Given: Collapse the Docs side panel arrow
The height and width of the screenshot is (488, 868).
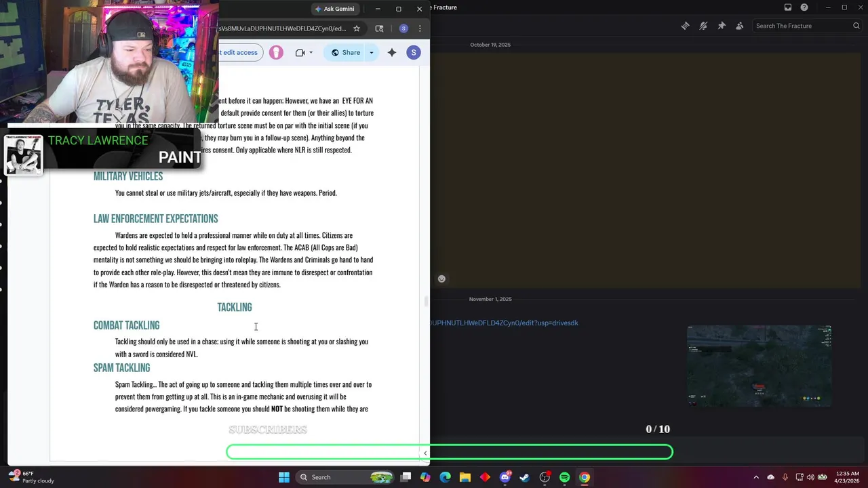Looking at the screenshot, I should click(425, 453).
